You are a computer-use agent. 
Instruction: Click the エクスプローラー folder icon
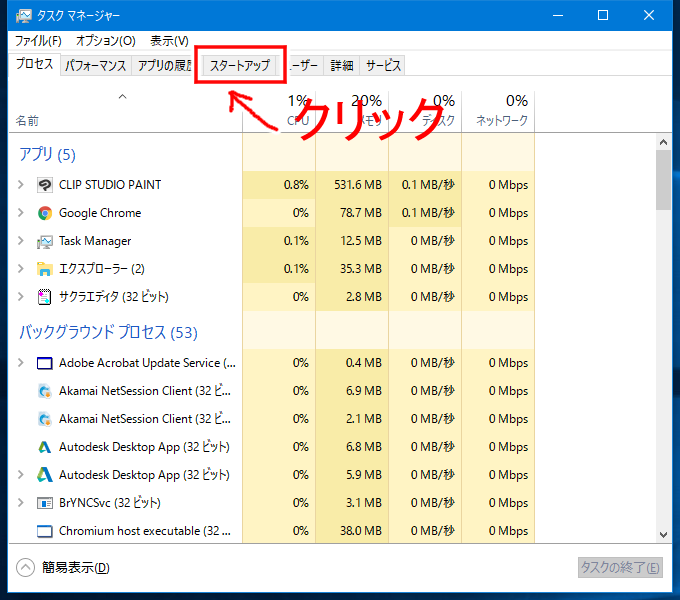coord(44,269)
